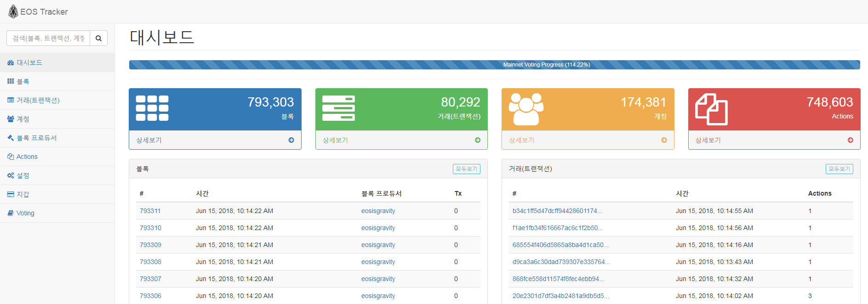Open block 793310
The width and height of the screenshot is (868, 304).
pos(150,228)
